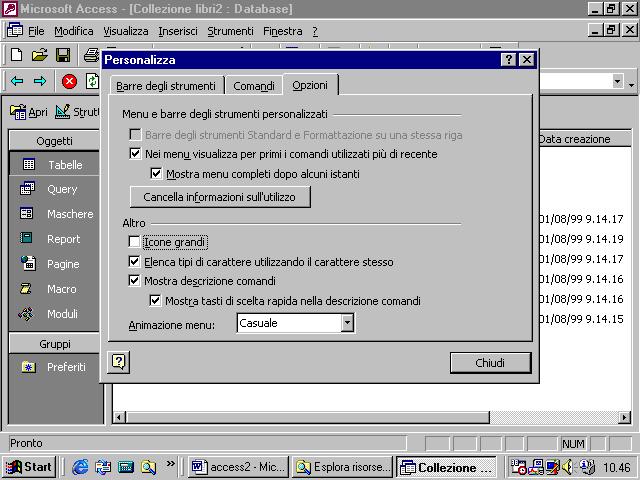Expand the Web toolbar options arrow
The width and height of the screenshot is (640, 480).
pyautogui.click(x=631, y=84)
